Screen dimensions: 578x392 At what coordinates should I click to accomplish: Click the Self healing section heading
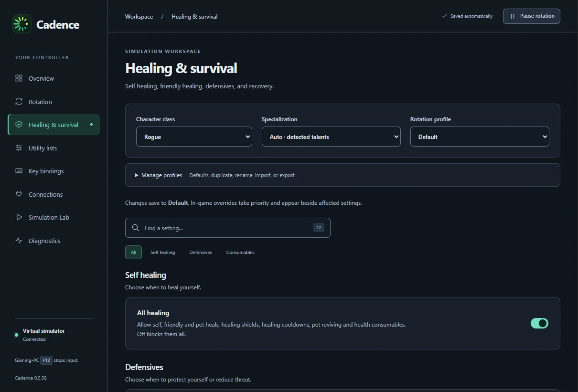coord(146,275)
